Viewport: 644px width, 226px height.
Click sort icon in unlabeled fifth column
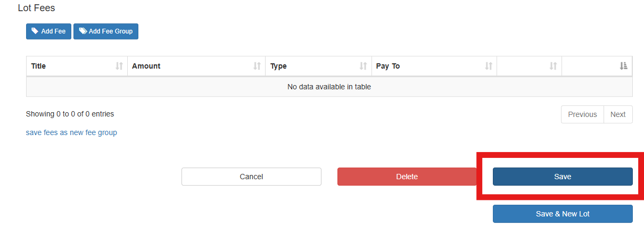(554, 66)
